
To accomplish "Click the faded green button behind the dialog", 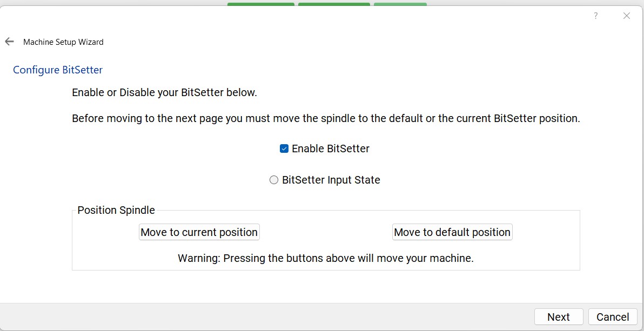I will click(x=400, y=4).
